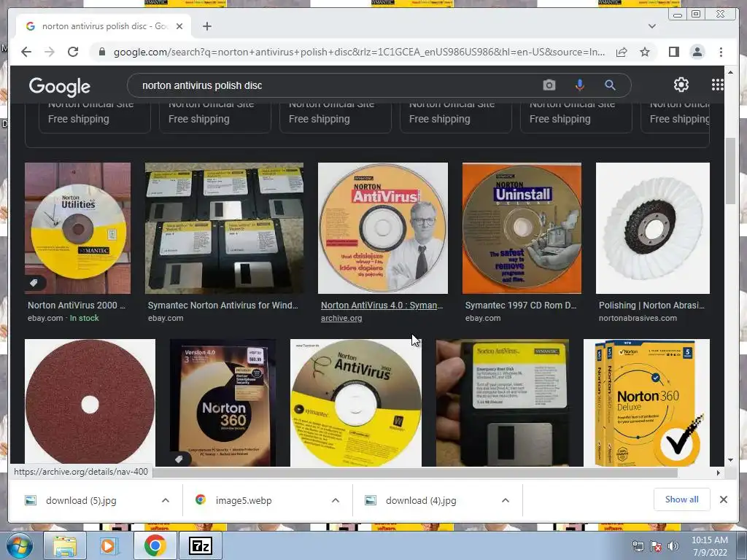This screenshot has height=560, width=747.
Task: Expand options for download (5).jpg
Action: (166, 500)
